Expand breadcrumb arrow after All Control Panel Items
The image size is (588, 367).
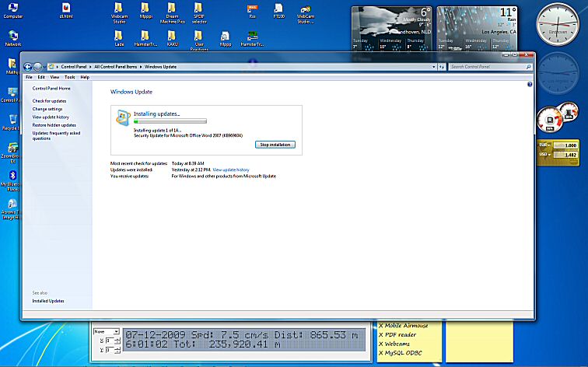(141, 67)
